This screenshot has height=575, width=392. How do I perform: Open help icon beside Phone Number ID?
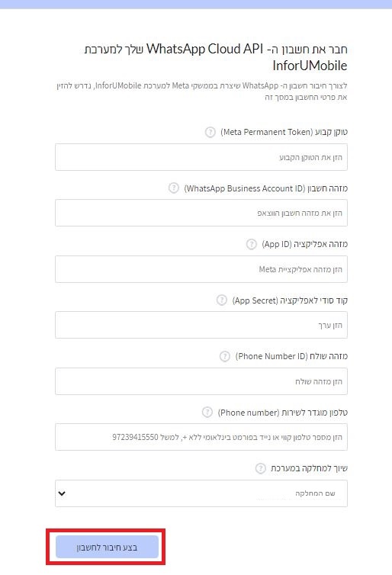(225, 356)
